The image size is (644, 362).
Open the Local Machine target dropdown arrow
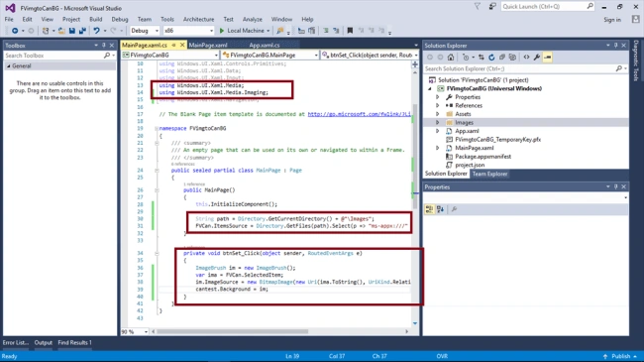point(268,31)
